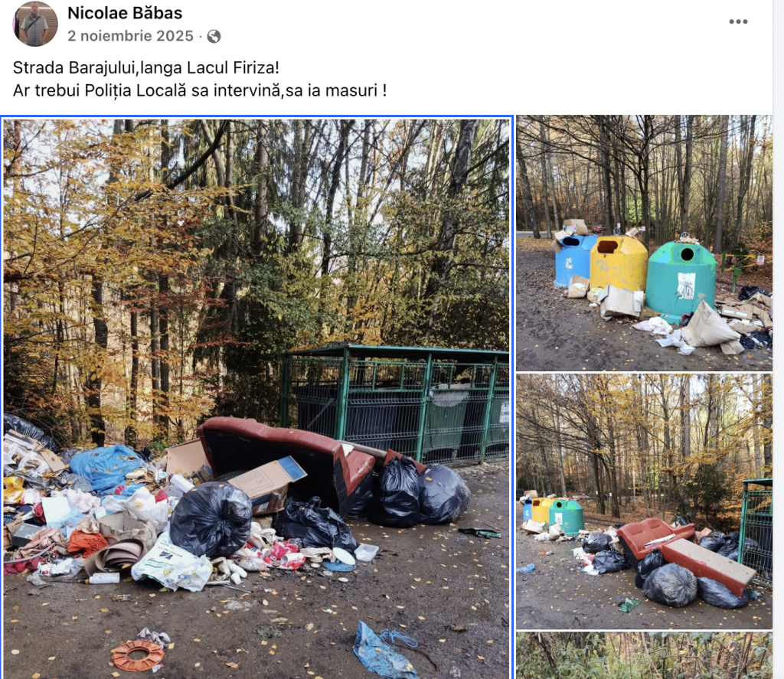Image resolution: width=784 pixels, height=679 pixels.
Task: Click the large black trash bag in foreground
Action: [x=211, y=520]
